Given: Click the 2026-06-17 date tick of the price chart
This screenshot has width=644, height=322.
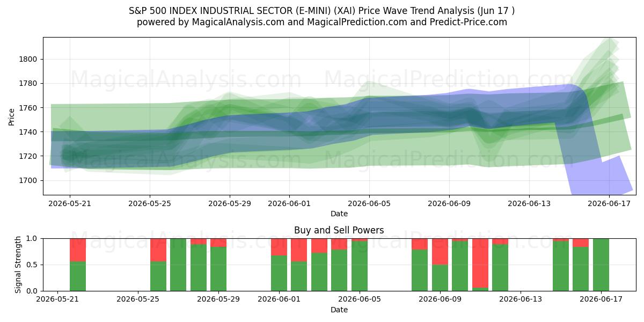Looking at the screenshot, I should pos(609,203).
